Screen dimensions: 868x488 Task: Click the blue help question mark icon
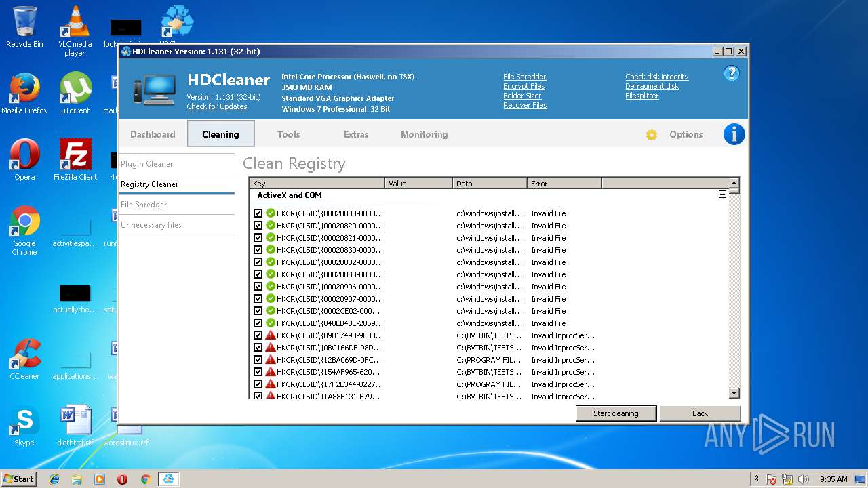[731, 73]
